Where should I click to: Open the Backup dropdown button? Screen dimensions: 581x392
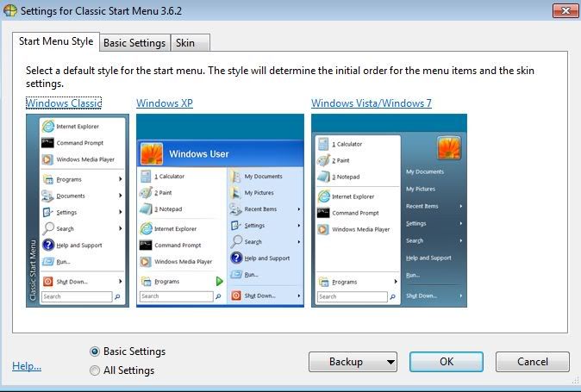pos(353,362)
